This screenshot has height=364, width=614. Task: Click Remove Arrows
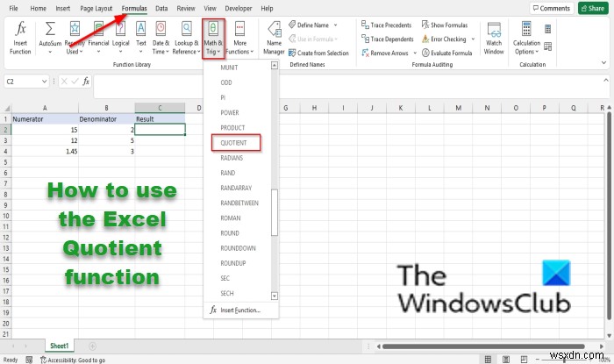(x=385, y=53)
